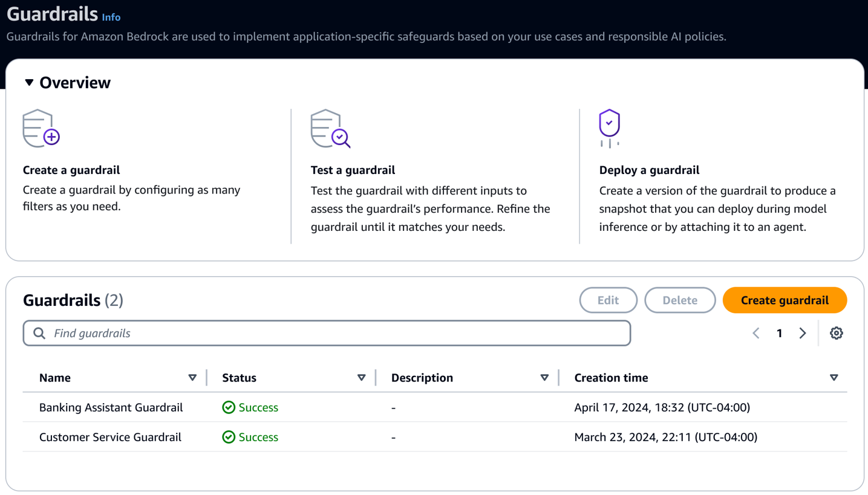Viewport: 868px width, 495px height.
Task: Click creation time April 17, 2024, 18:32
Action: 662,407
